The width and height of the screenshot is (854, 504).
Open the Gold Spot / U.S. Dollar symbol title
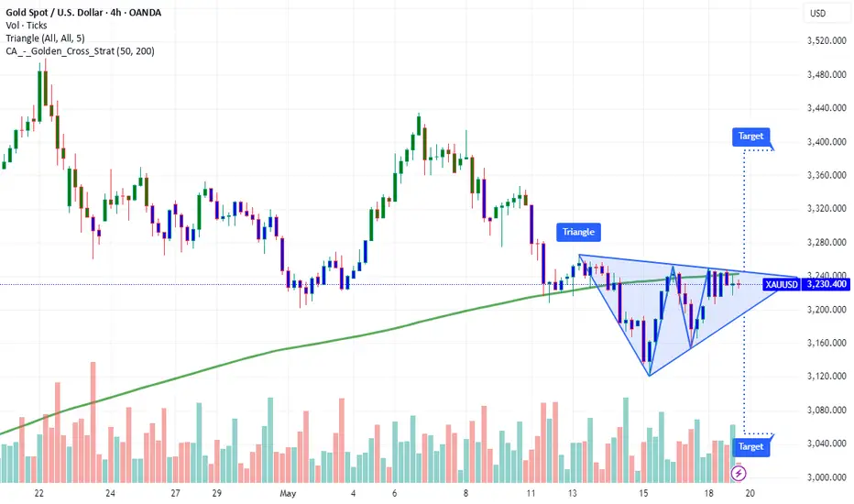(83, 13)
